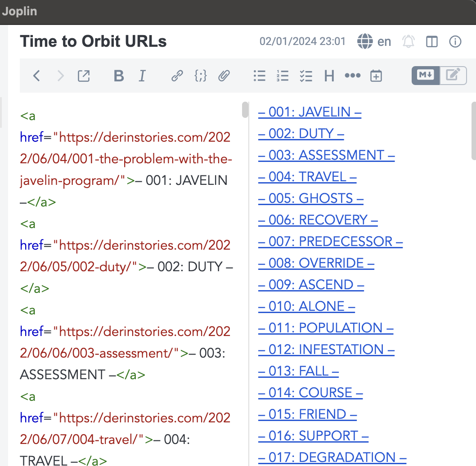Open the 007: PREDECESSOR link
Screen dimensions: 476x466
[x=330, y=242]
